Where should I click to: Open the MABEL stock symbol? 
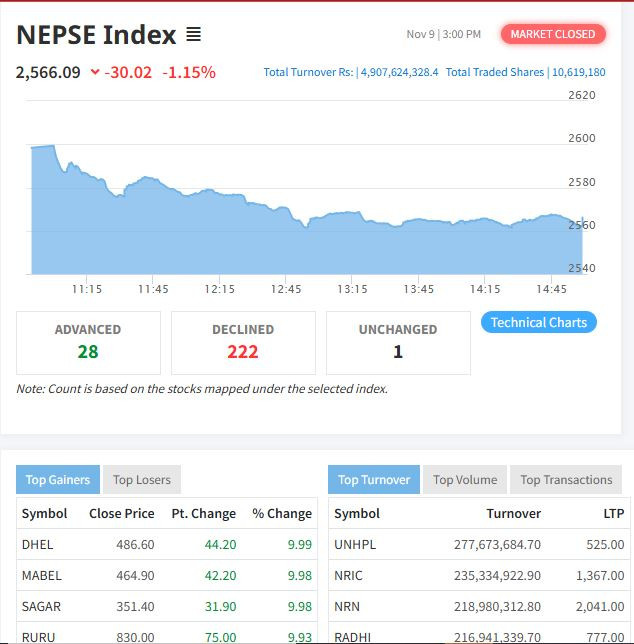point(41,576)
